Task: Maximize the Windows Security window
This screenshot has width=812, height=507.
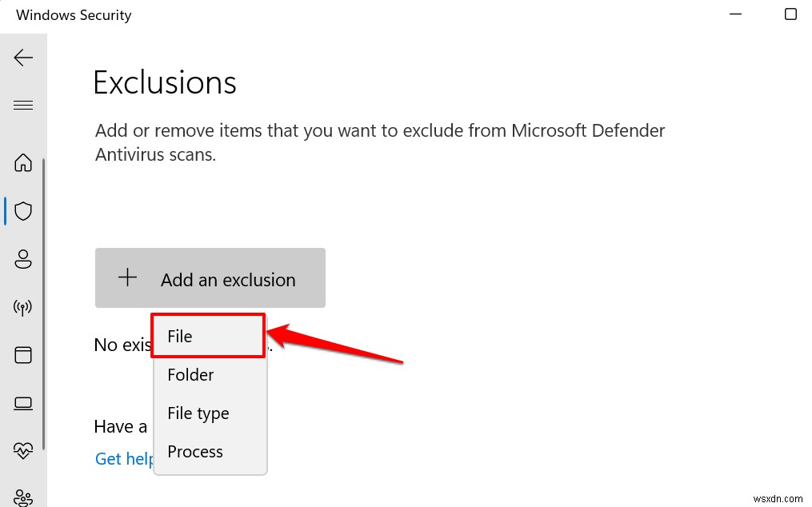Action: (790, 14)
